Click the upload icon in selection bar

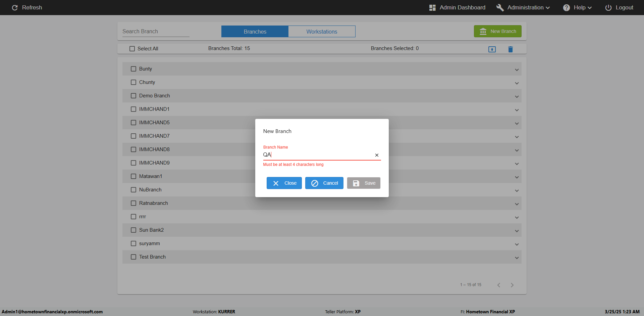coord(492,49)
